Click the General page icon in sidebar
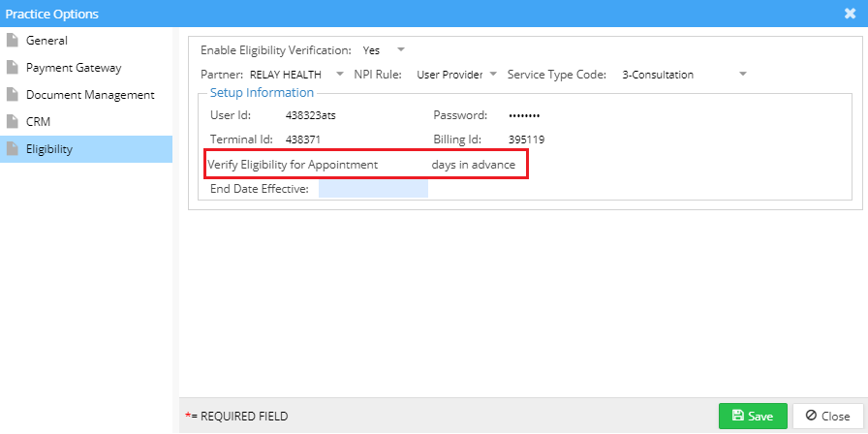The width and height of the screenshot is (868, 434). pos(13,41)
